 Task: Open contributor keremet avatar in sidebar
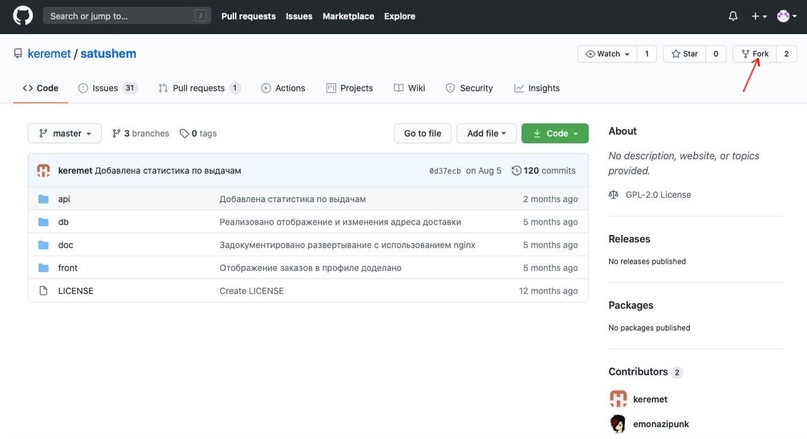coord(618,399)
